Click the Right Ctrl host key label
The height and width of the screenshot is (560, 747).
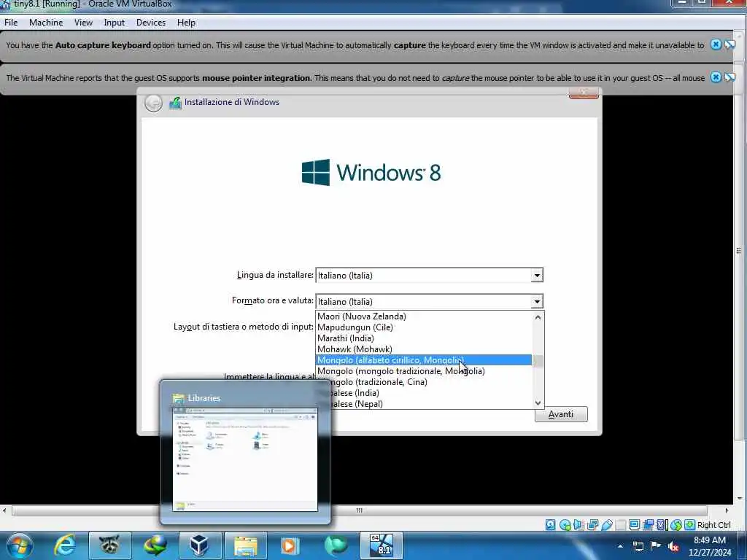713,525
